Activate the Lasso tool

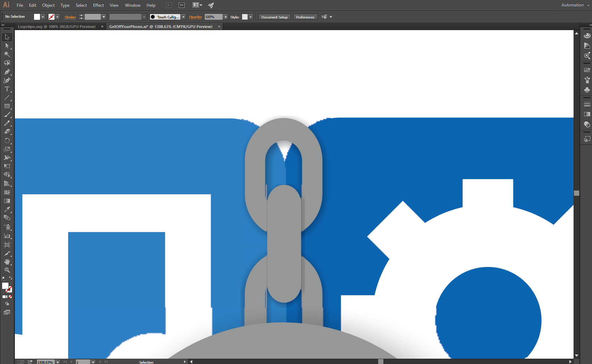[7, 63]
